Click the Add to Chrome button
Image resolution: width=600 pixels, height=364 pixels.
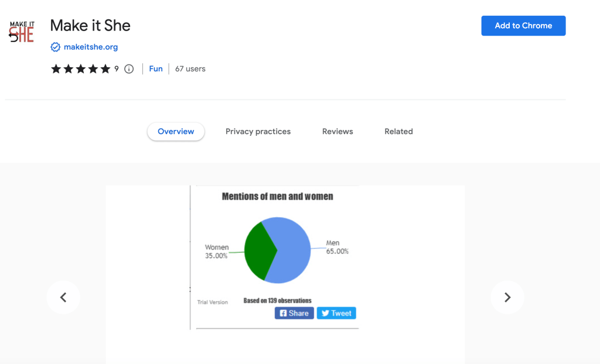[523, 26]
